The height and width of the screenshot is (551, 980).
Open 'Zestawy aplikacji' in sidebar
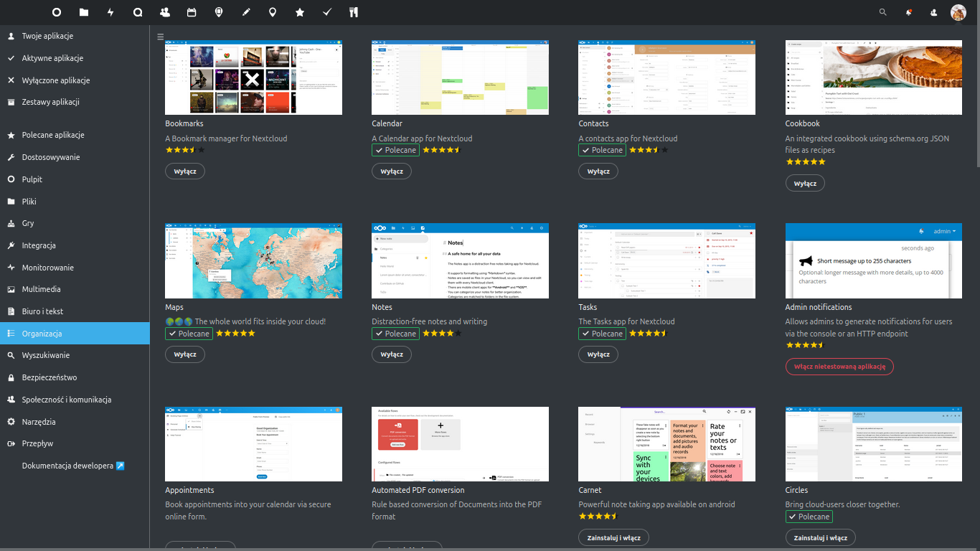(75, 102)
